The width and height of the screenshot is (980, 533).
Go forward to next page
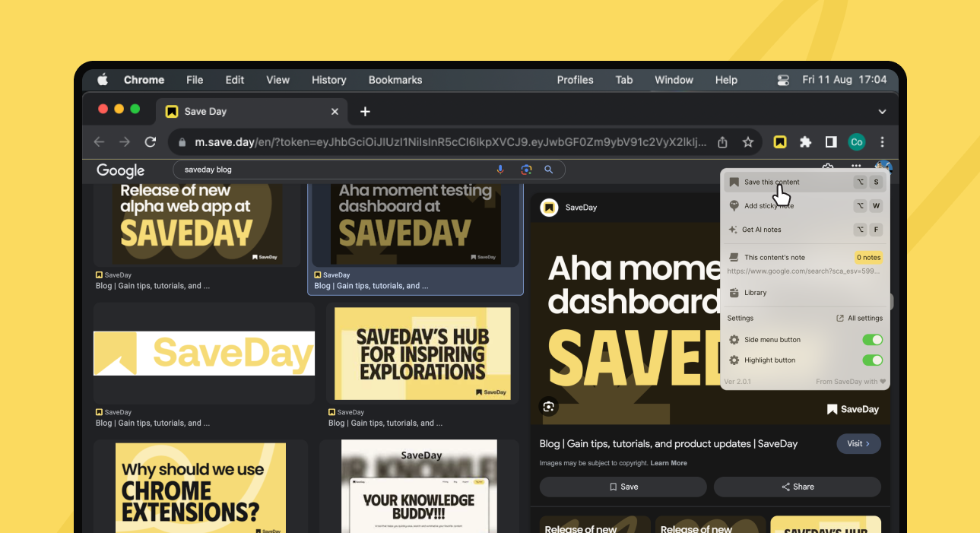(x=125, y=142)
